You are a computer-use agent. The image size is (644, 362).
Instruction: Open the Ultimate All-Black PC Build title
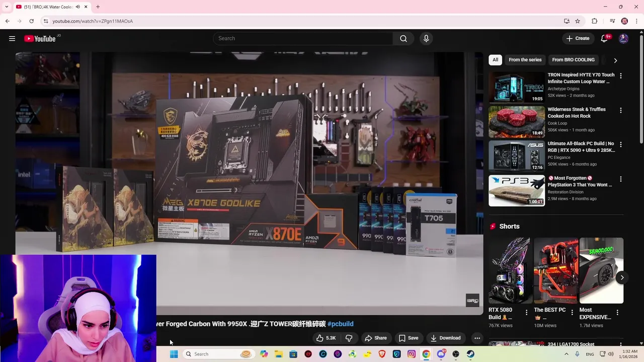[581, 147]
